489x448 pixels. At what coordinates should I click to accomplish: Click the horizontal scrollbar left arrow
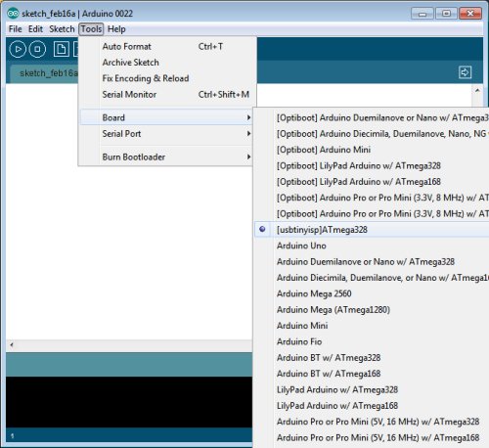click(12, 344)
